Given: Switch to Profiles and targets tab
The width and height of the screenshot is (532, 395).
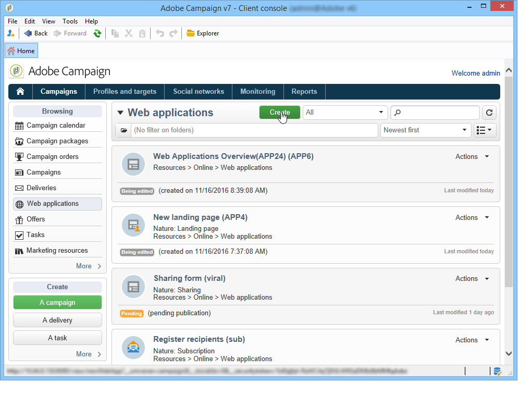Looking at the screenshot, I should 125,91.
